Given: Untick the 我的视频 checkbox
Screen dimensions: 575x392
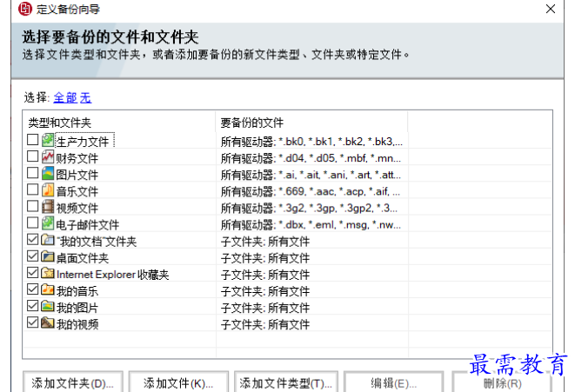Looking at the screenshot, I should pos(33,322).
